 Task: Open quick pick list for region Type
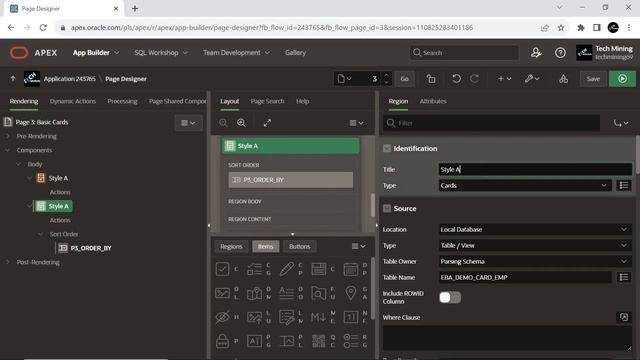tap(624, 185)
